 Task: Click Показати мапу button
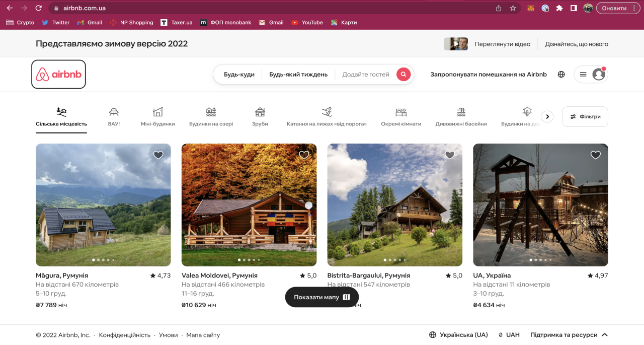(321, 297)
